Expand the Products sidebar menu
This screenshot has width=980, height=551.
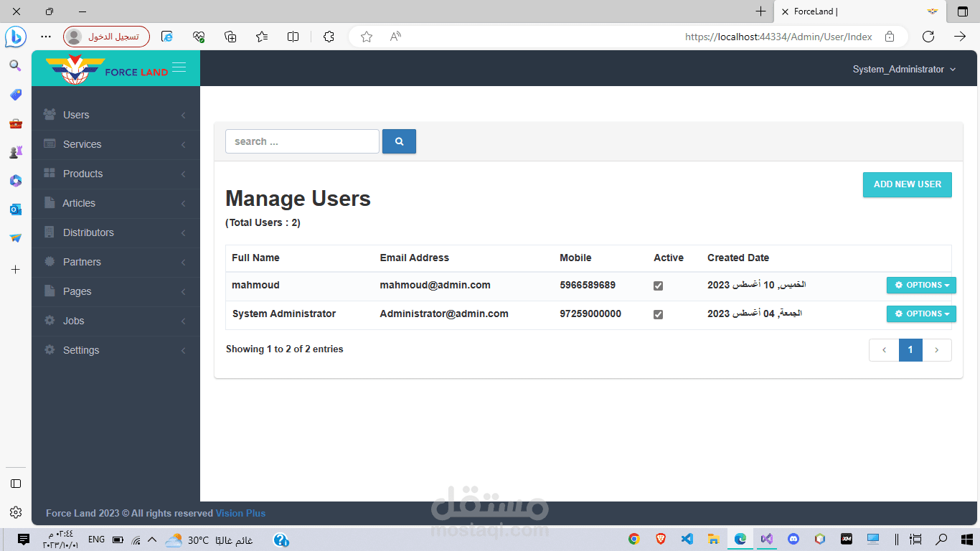pos(116,174)
